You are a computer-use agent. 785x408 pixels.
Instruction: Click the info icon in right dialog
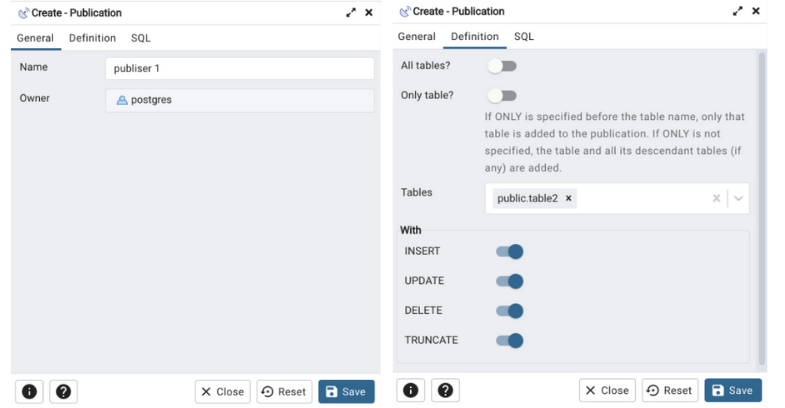click(412, 390)
